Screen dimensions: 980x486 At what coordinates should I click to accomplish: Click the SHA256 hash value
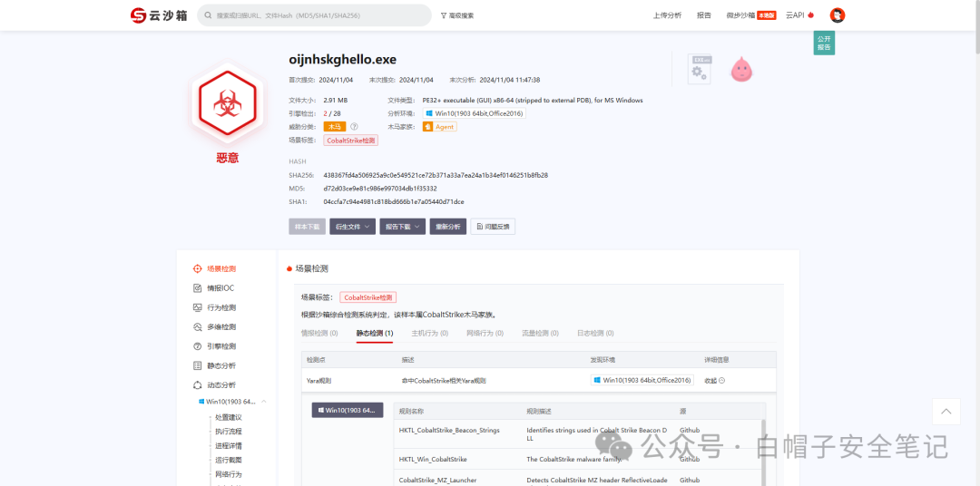436,175
